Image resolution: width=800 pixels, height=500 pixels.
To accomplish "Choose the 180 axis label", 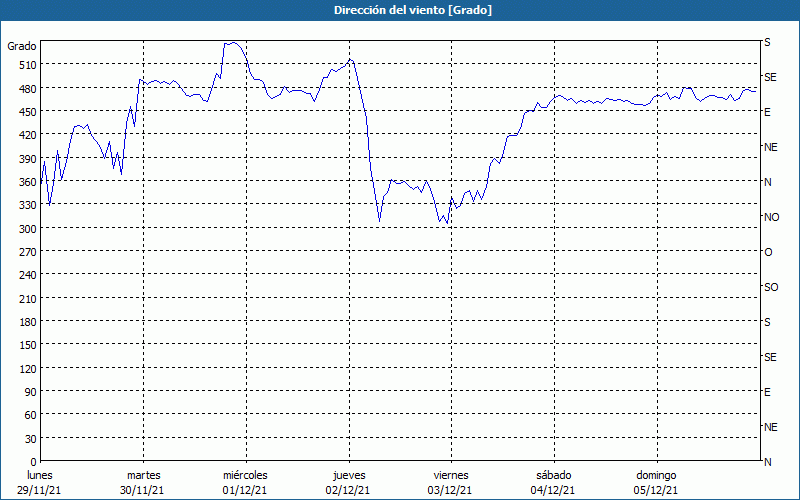I will [29, 322].
